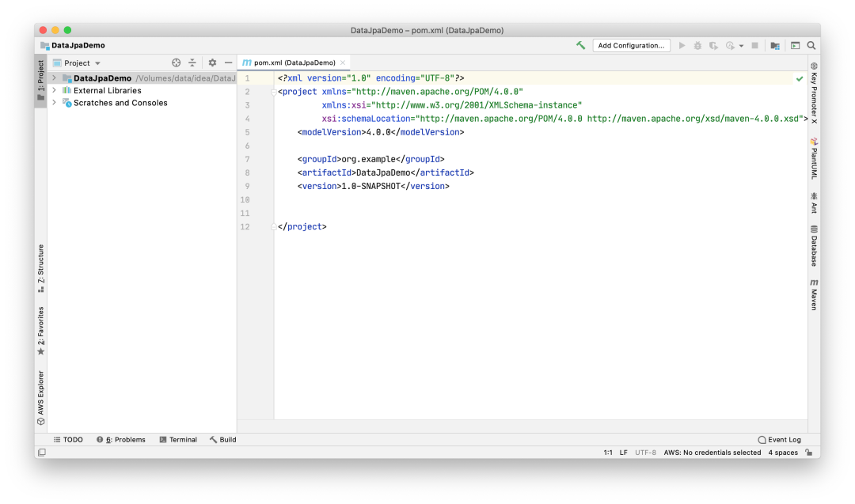This screenshot has width=855, height=504.
Task: Open the Project Structure icon
Action: (x=775, y=45)
